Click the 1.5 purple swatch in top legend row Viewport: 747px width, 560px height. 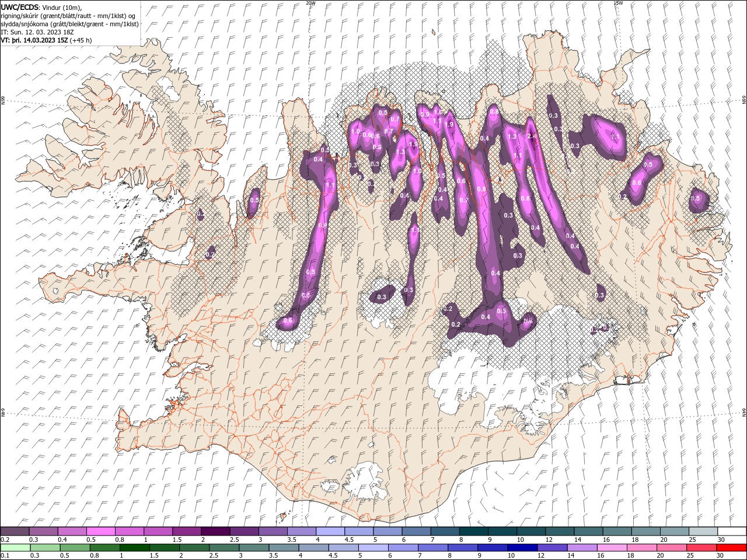point(186,531)
